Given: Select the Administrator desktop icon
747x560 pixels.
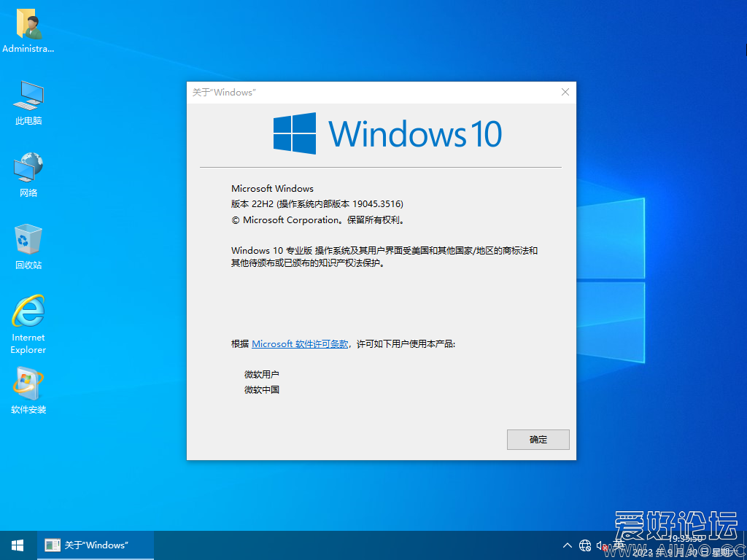Looking at the screenshot, I should click(x=28, y=26).
